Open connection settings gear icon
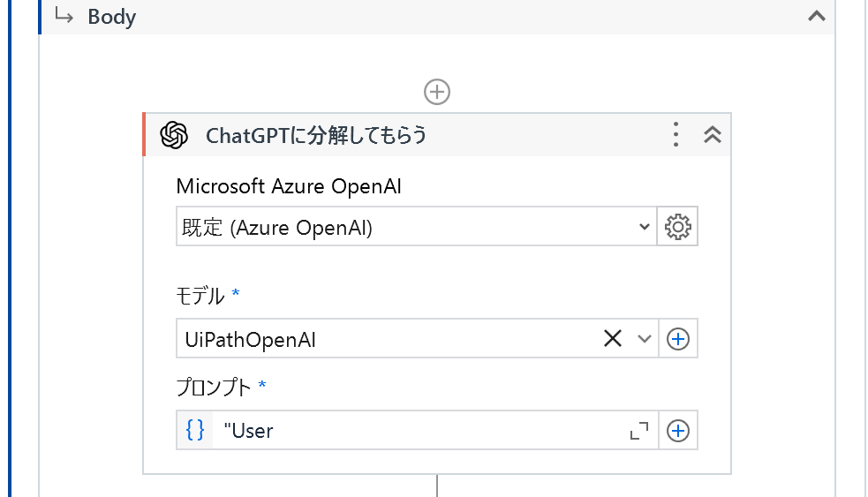This screenshot has height=497, width=868. click(677, 228)
